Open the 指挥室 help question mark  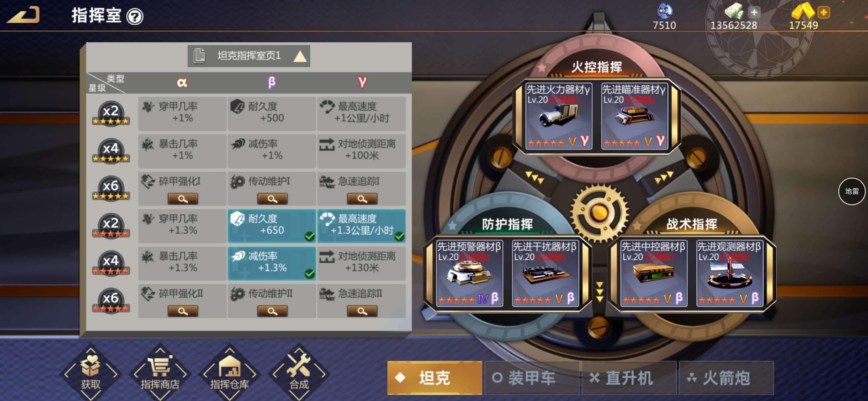[135, 16]
